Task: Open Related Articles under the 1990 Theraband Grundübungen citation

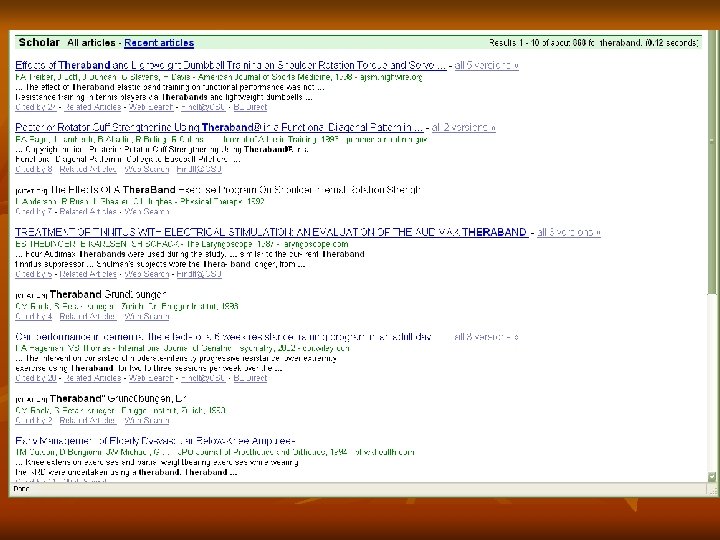Action: (88, 420)
